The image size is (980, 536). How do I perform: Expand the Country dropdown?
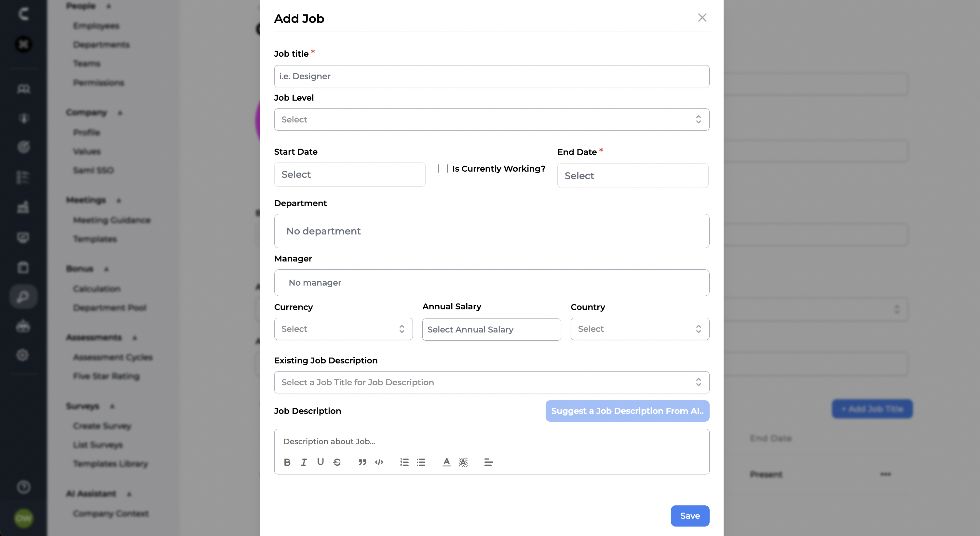click(640, 329)
